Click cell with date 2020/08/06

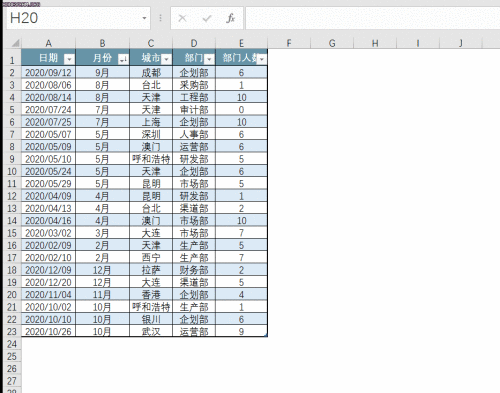(x=49, y=85)
